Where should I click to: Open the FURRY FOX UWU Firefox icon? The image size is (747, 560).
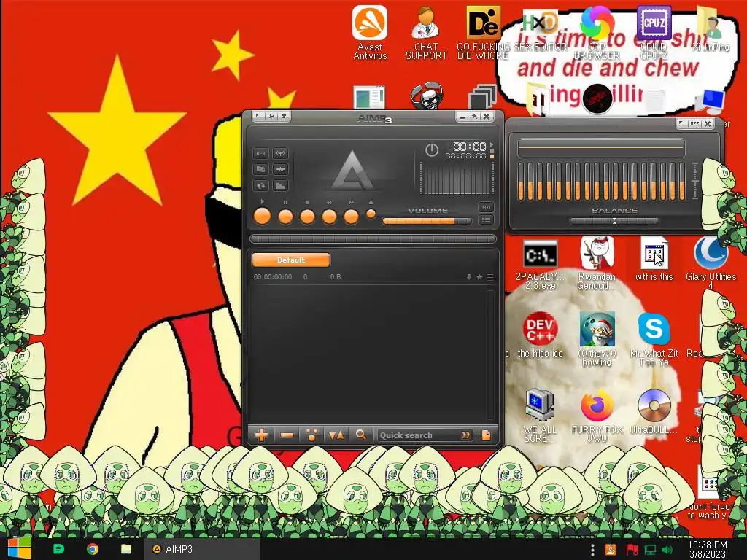(x=597, y=416)
